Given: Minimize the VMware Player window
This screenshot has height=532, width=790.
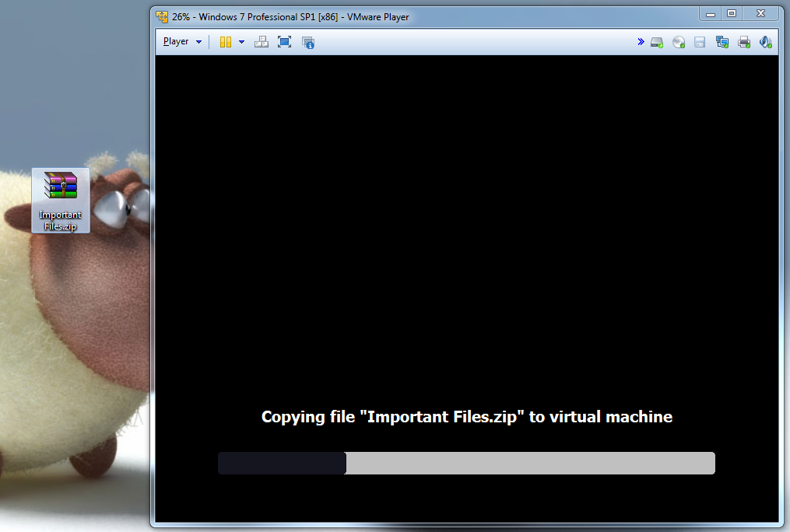Looking at the screenshot, I should [x=710, y=14].
